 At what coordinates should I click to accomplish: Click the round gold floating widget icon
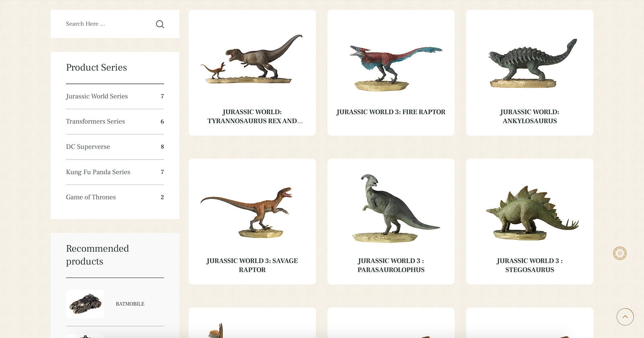pos(620,253)
